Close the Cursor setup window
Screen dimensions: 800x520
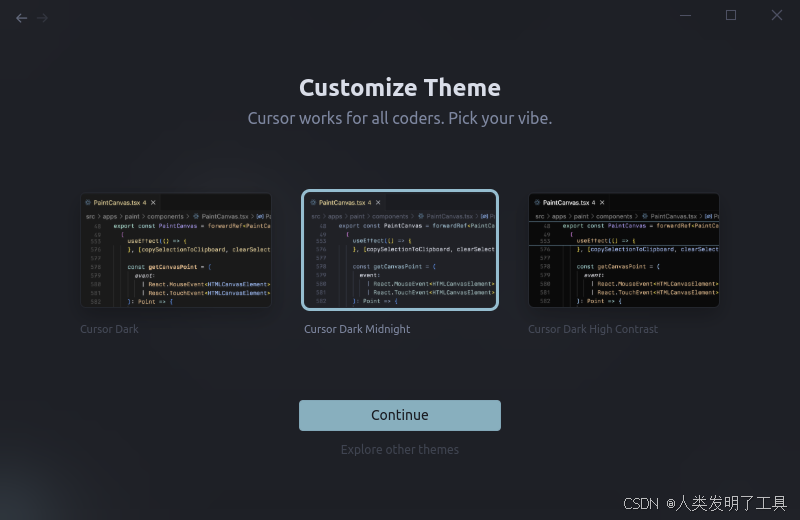point(777,15)
